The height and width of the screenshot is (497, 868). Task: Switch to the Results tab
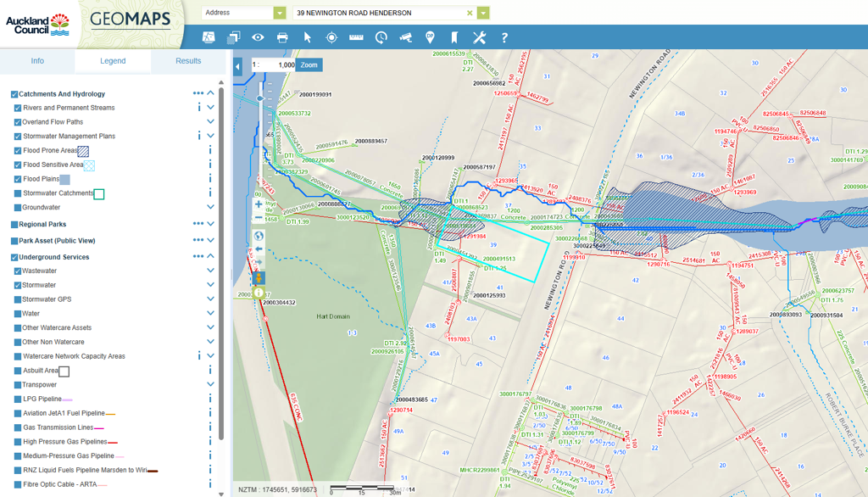tap(188, 61)
